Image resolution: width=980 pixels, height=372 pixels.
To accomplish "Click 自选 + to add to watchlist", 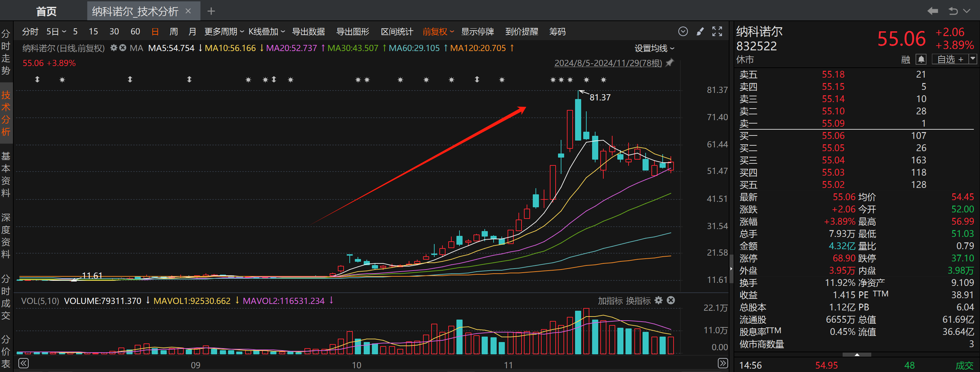I will click(x=950, y=59).
